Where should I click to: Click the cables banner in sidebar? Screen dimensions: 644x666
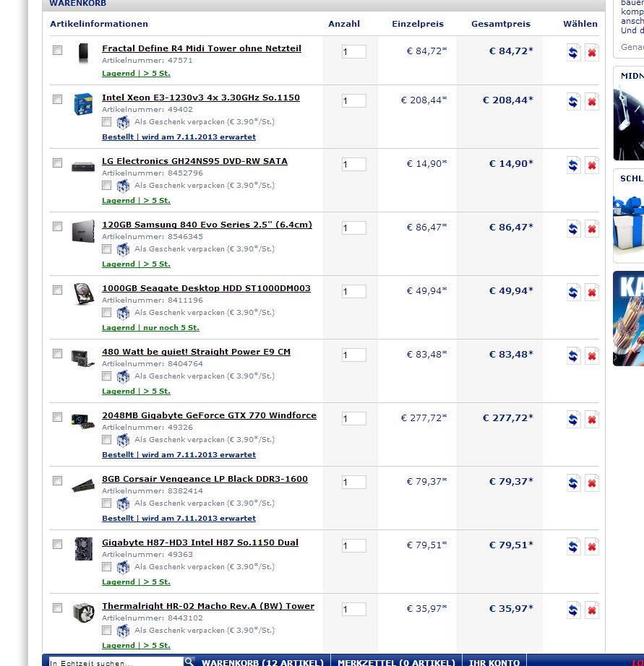tap(628, 319)
